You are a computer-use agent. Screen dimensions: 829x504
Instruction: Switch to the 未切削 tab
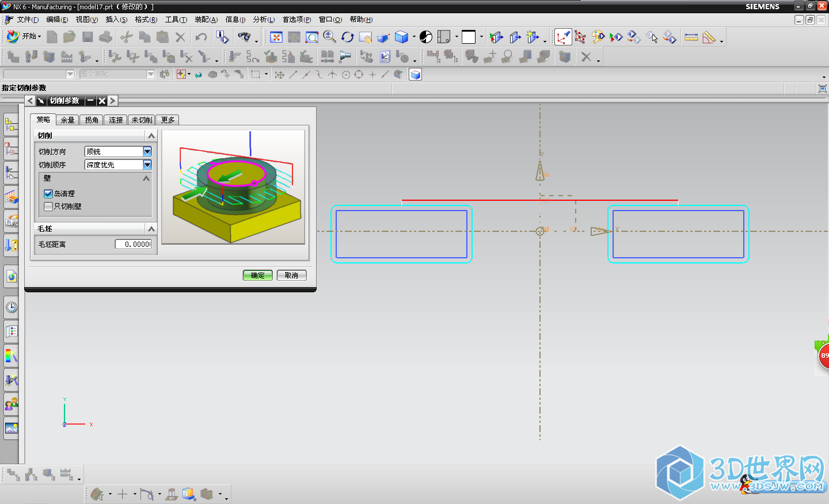142,120
